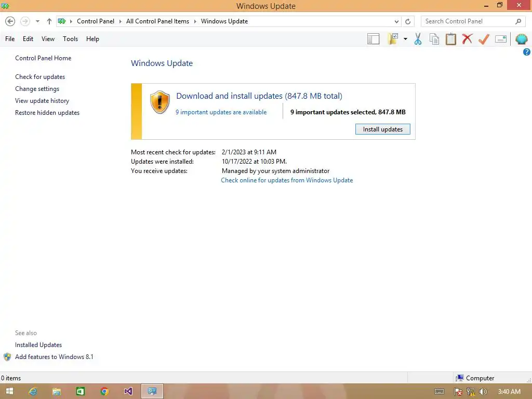This screenshot has width=532, height=399.
Task: Launch Internet Explorer from taskbar
Action: coord(33,391)
